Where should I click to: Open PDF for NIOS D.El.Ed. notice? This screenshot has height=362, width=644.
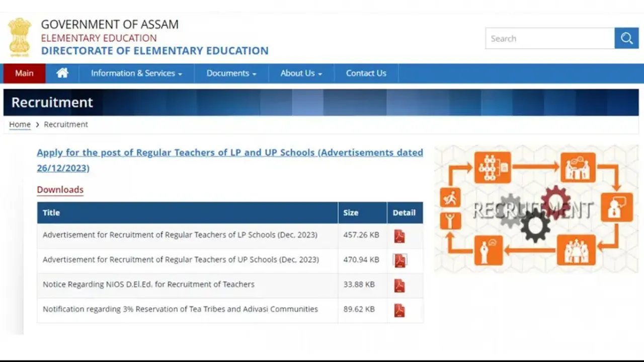point(399,285)
